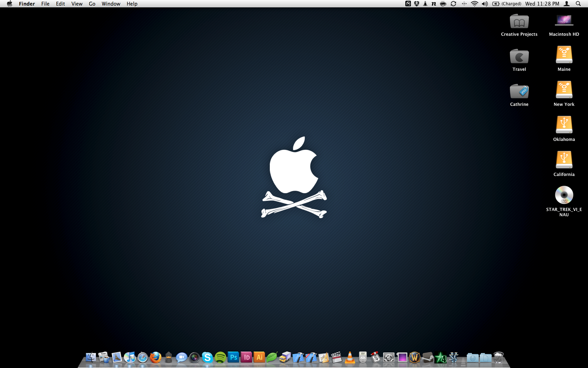Screen dimensions: 588x368
Task: Open the Window menu
Action: 111,4
